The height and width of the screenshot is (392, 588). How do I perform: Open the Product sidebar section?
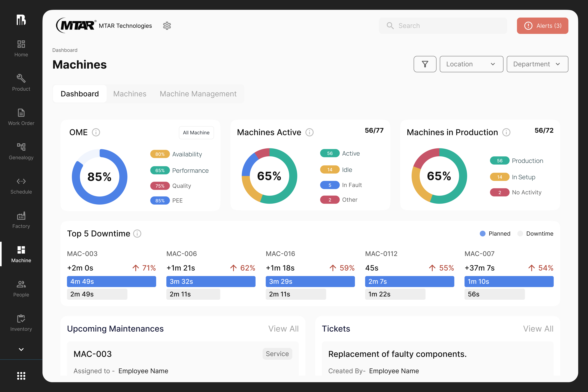[x=21, y=83]
